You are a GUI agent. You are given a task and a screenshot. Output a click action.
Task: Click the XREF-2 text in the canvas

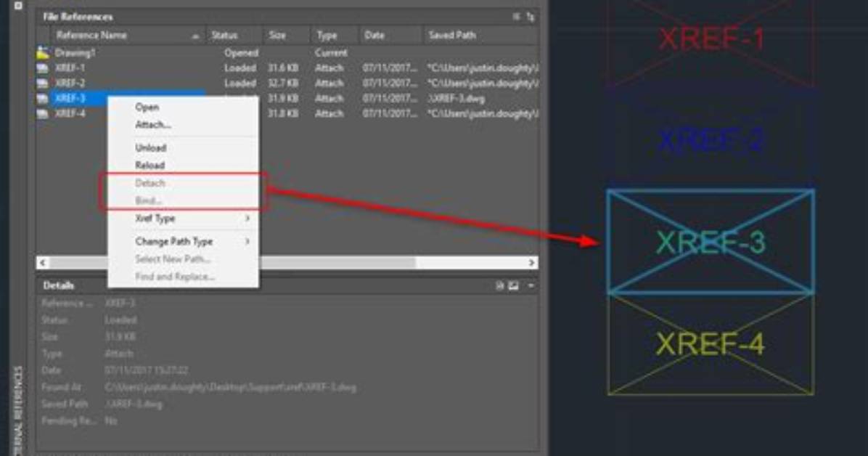[711, 140]
